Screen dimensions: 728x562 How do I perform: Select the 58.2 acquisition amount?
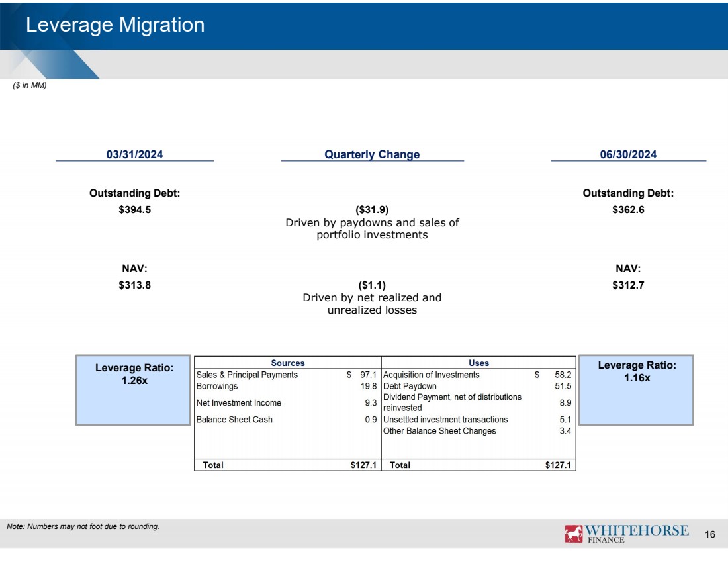pyautogui.click(x=563, y=375)
